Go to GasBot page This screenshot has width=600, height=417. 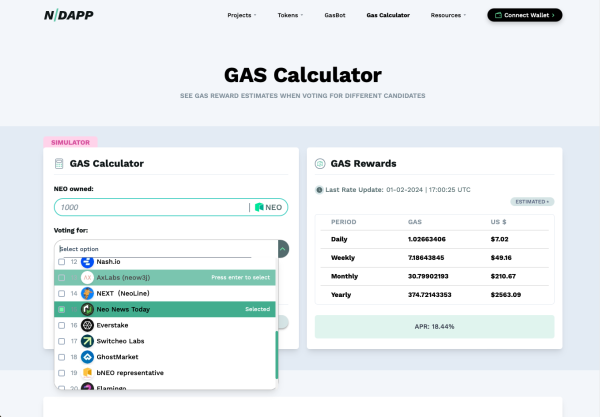tap(335, 15)
